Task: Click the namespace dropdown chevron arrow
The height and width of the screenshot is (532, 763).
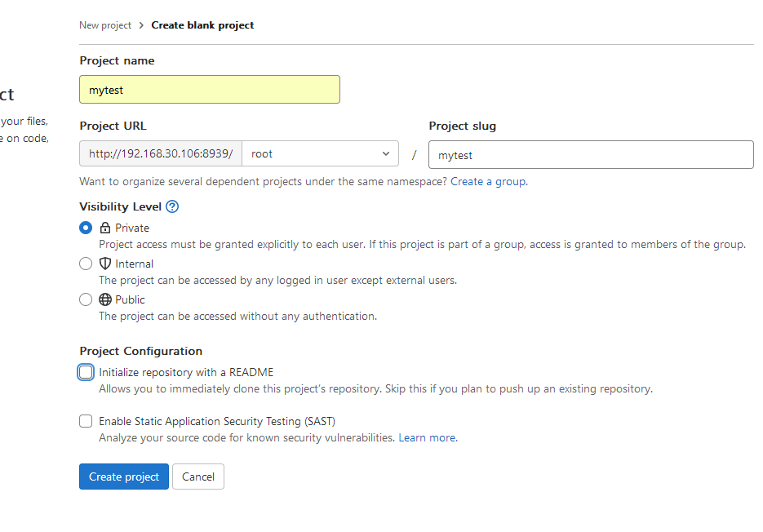Action: click(386, 153)
